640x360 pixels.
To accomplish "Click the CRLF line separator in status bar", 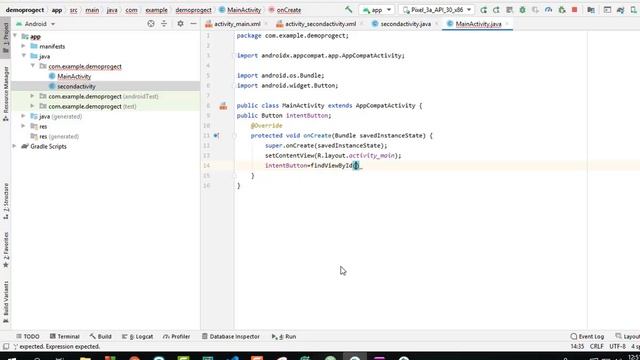I will coord(596,347).
